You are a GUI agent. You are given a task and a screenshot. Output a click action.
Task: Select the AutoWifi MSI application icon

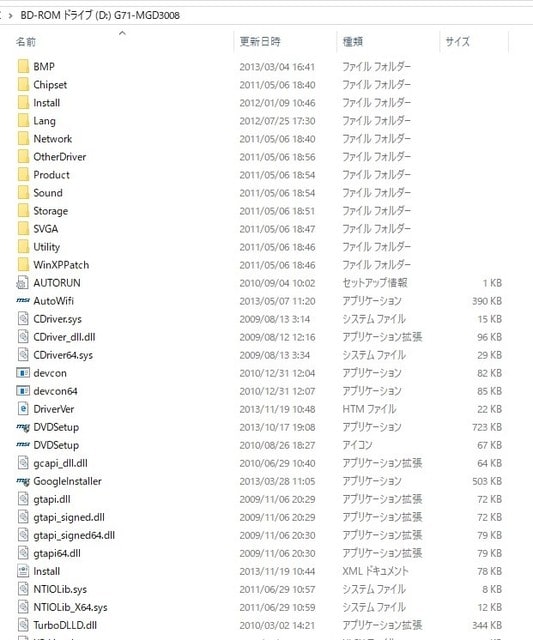coord(23,300)
